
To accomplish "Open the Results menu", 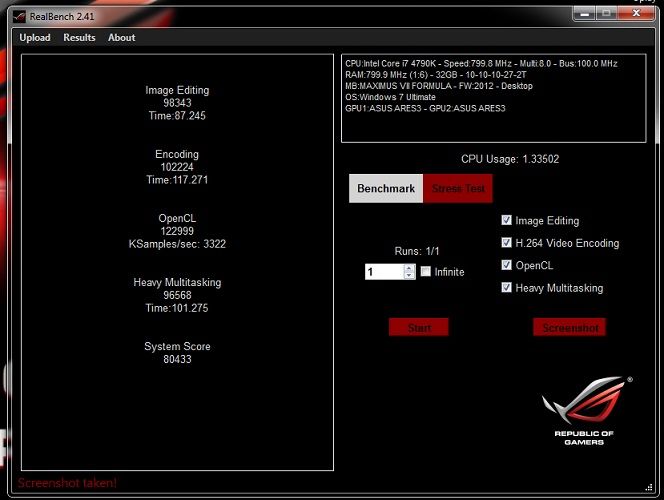I will [79, 38].
